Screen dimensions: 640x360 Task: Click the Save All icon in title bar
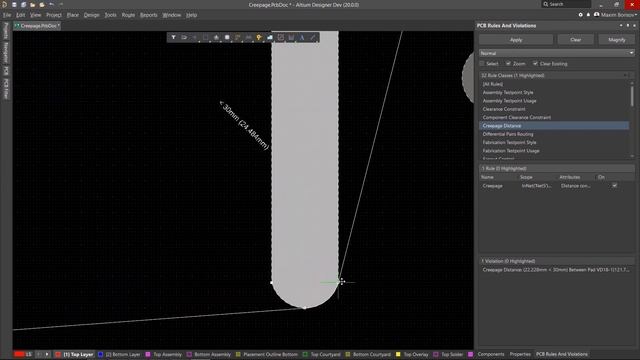click(23, 4)
